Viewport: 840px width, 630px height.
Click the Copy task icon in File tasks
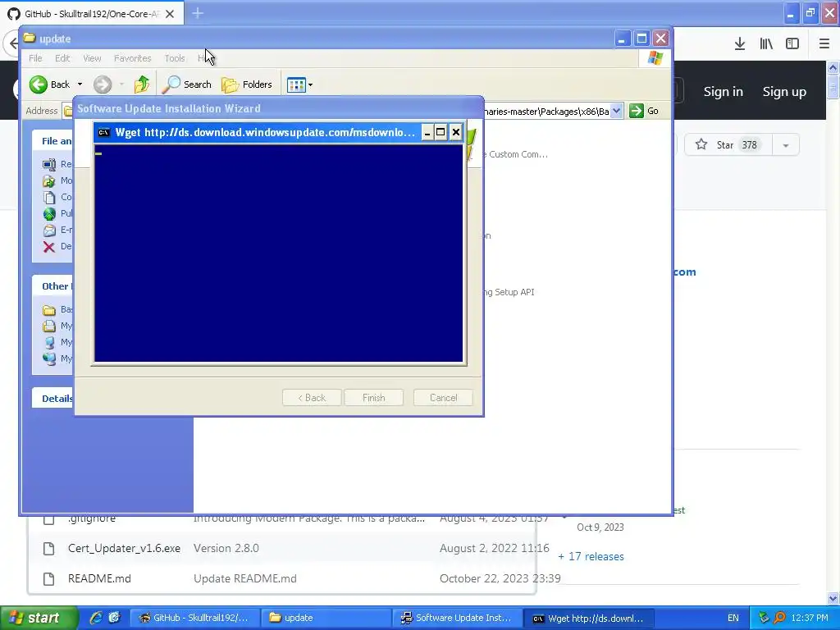pyautogui.click(x=49, y=197)
